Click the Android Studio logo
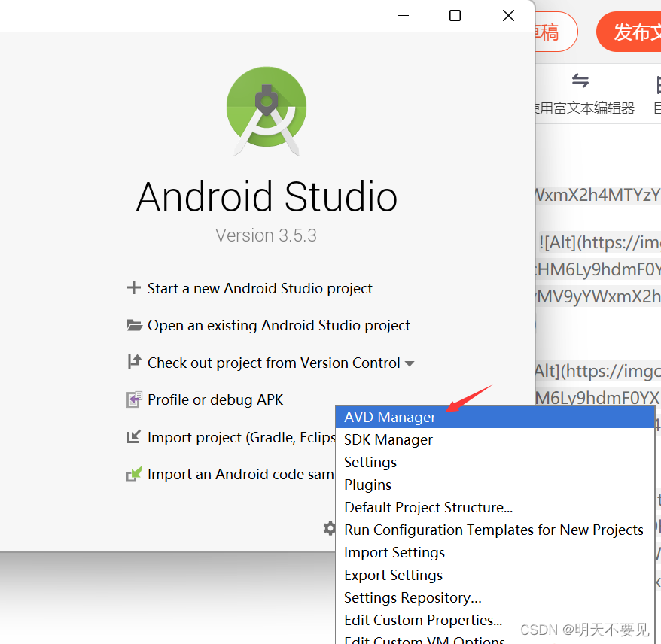661x644 pixels. (x=267, y=111)
